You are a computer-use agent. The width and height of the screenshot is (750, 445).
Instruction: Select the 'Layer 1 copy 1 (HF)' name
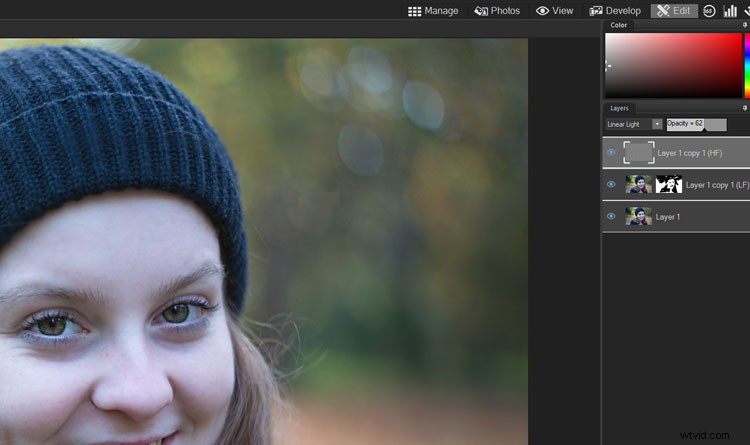[689, 153]
